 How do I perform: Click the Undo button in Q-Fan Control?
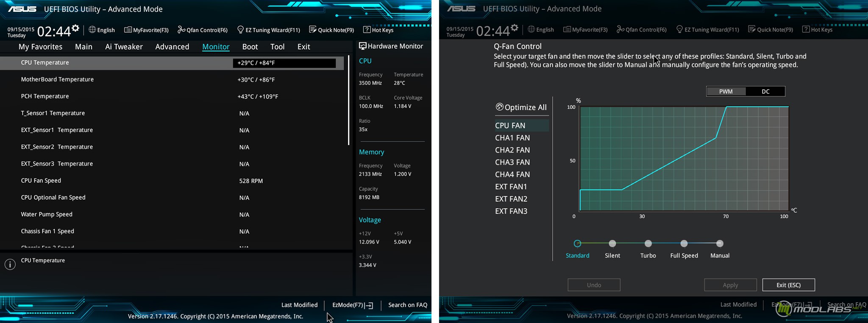point(594,285)
